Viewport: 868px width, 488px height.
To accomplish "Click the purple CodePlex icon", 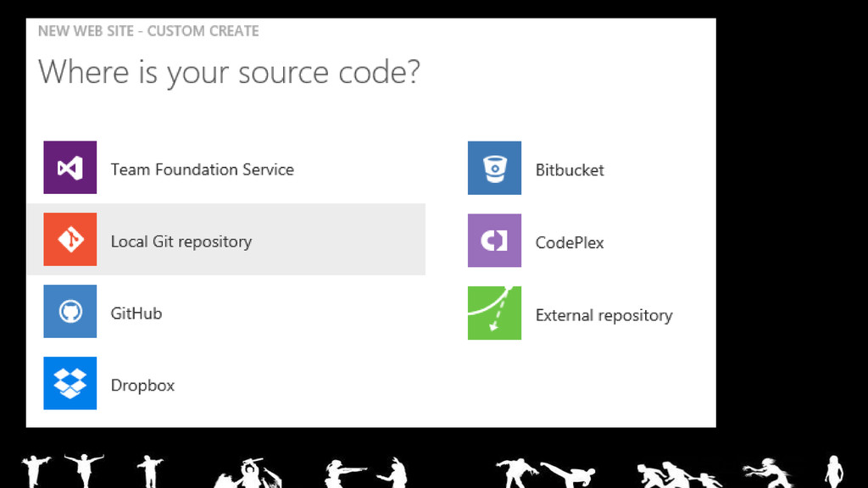I will 494,241.
